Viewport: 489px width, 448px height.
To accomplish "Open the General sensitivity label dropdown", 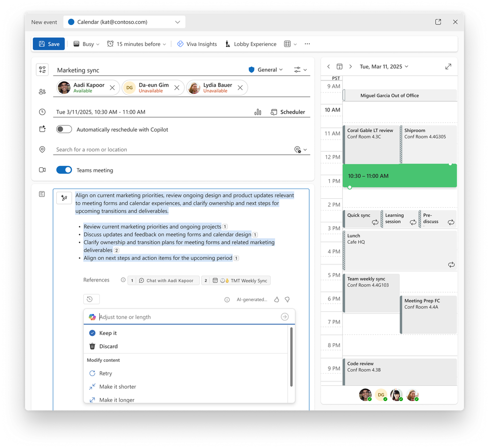I will point(266,70).
